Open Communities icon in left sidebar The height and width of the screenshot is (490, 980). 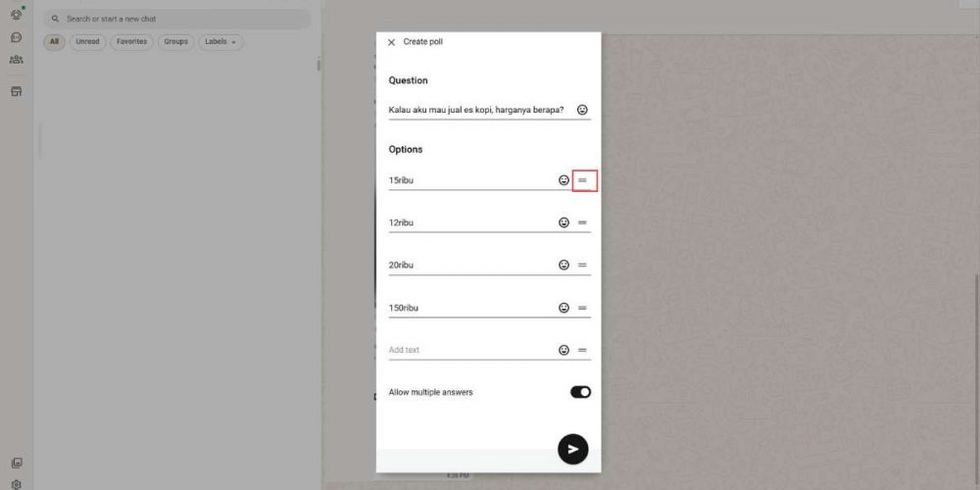[x=17, y=60]
